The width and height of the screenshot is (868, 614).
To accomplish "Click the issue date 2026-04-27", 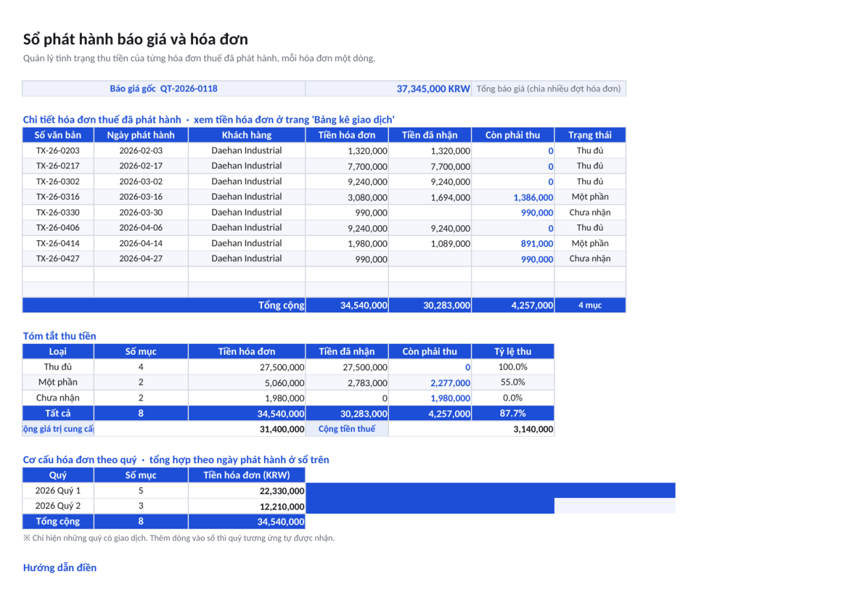I will pos(141,259).
